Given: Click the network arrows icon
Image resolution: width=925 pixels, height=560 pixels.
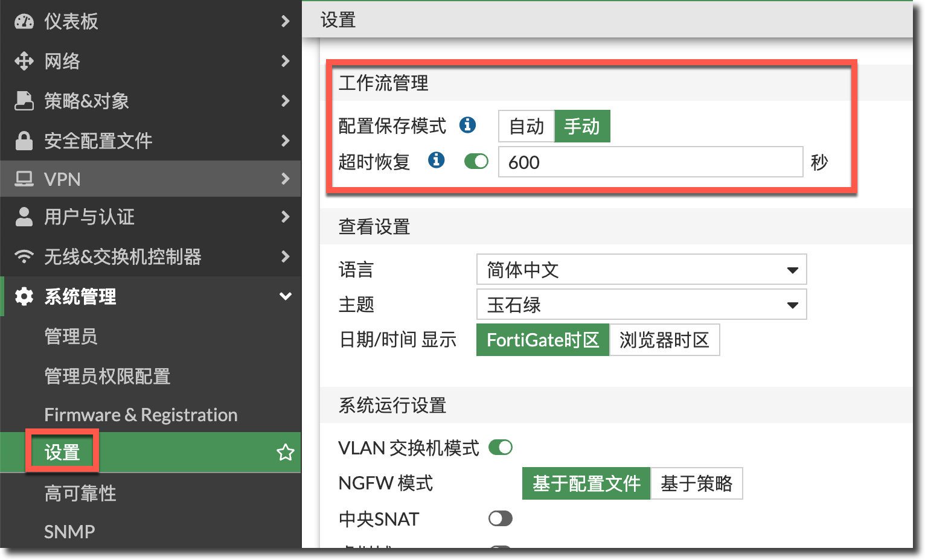Looking at the screenshot, I should point(24,61).
